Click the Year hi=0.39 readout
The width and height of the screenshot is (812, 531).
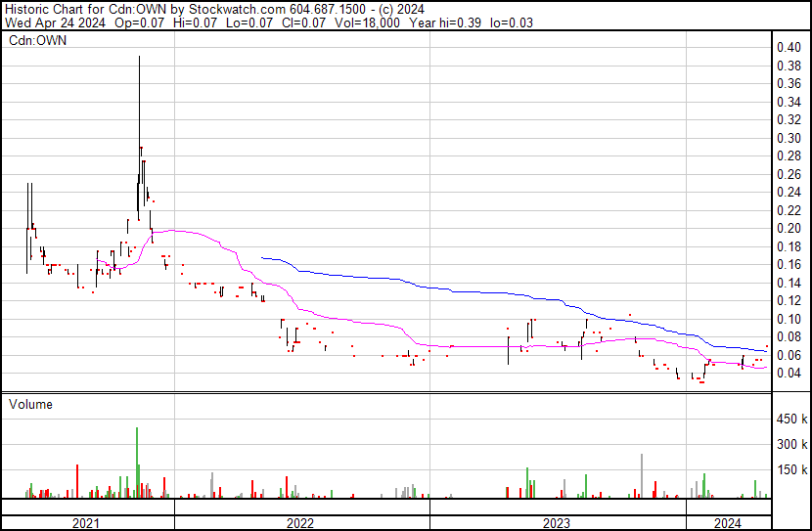click(445, 22)
